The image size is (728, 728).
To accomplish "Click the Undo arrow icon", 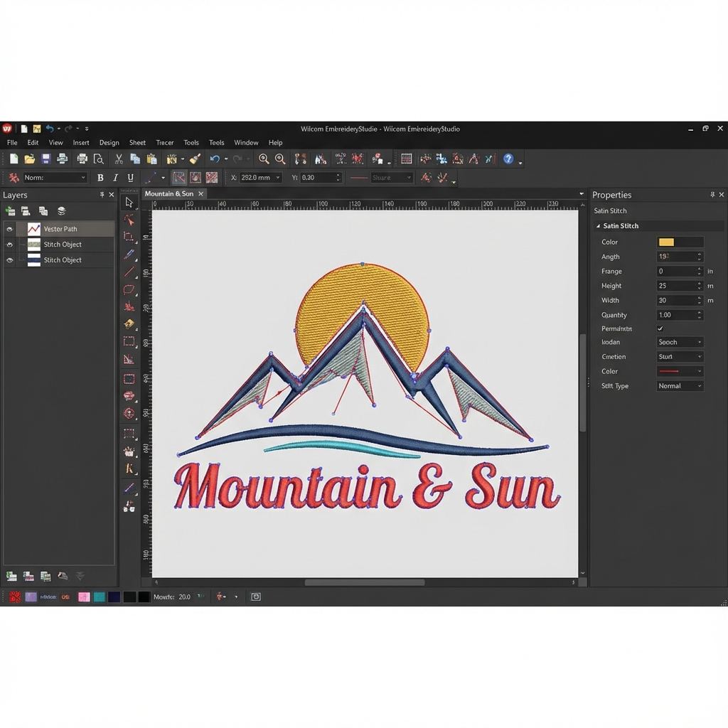I will (215, 159).
